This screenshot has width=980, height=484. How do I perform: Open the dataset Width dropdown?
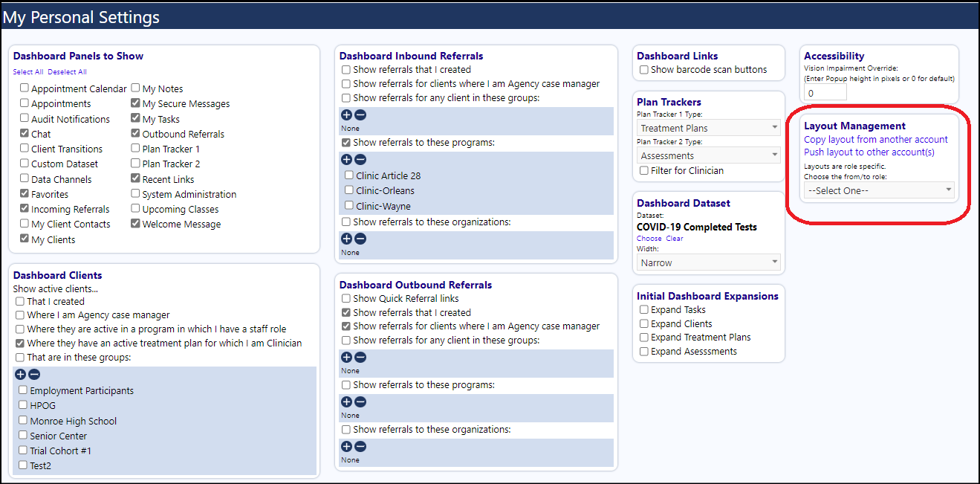tap(708, 263)
